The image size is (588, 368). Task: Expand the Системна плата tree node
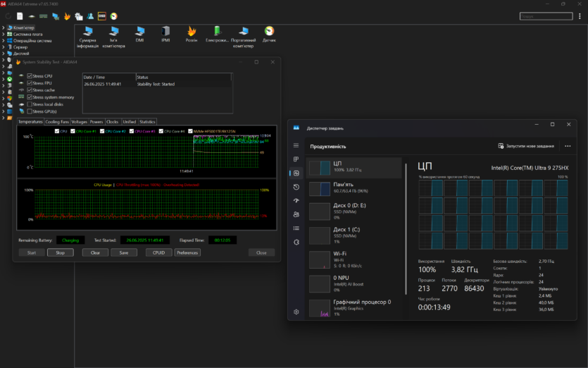pyautogui.click(x=4, y=34)
